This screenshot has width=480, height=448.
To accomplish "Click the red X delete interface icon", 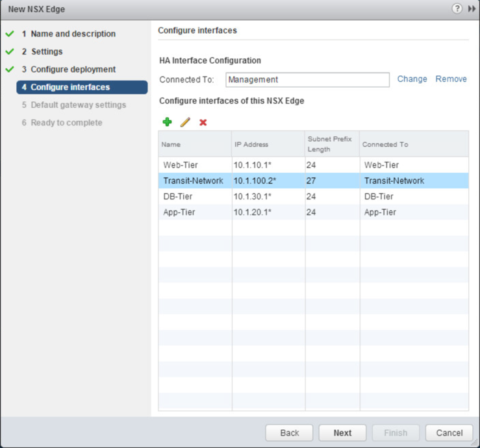I will (203, 122).
